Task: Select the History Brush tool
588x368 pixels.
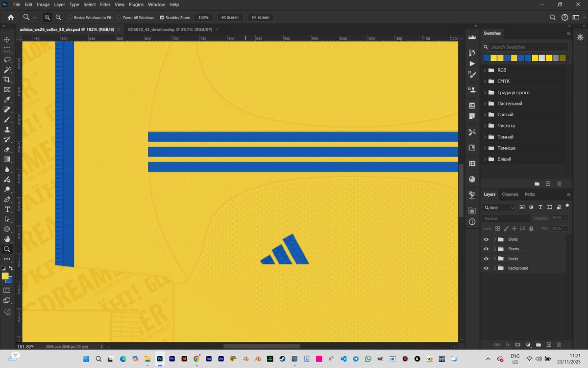Action: tap(7, 139)
